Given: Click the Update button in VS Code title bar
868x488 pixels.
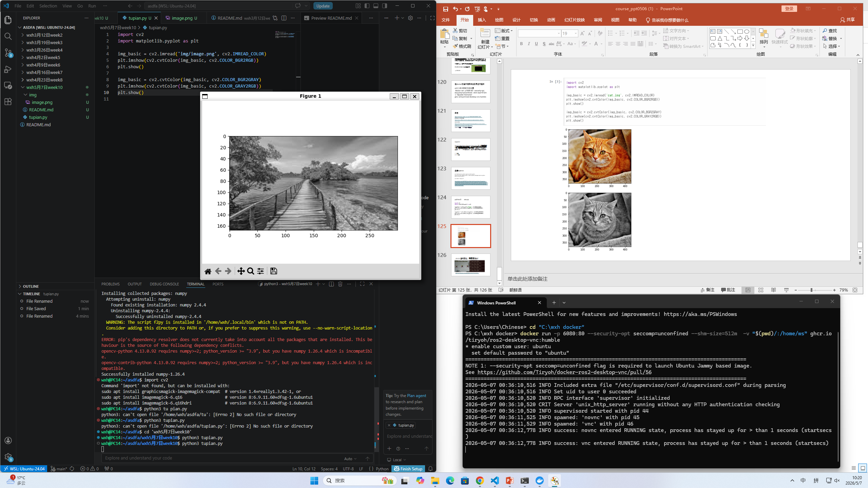Looking at the screenshot, I should 323,6.
